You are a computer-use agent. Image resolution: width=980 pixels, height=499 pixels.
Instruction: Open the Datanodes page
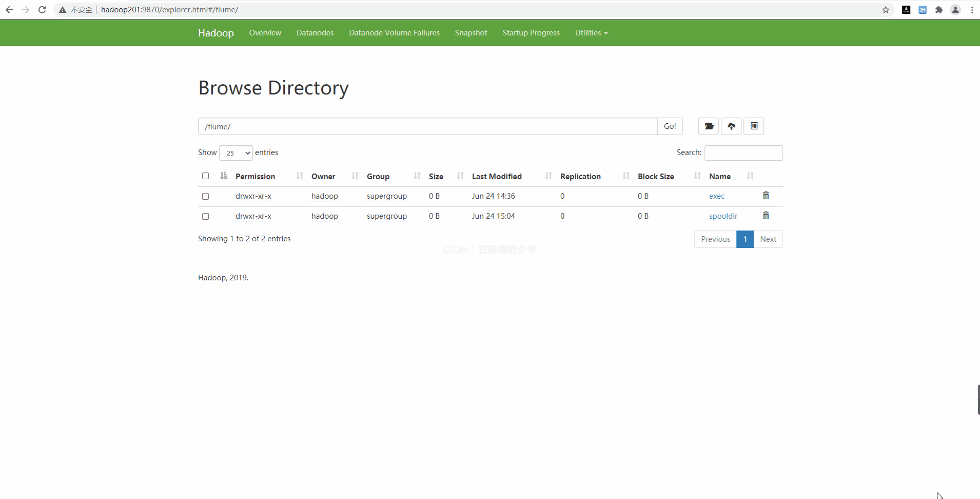pyautogui.click(x=315, y=33)
